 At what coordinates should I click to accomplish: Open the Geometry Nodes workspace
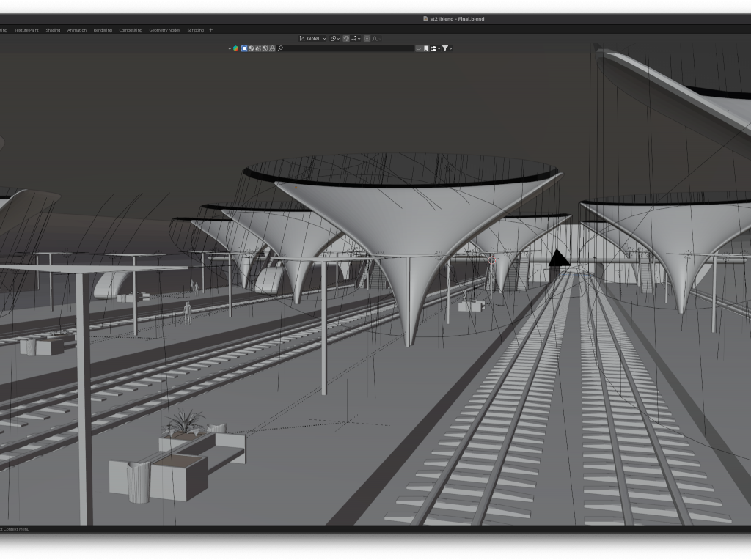coord(164,30)
